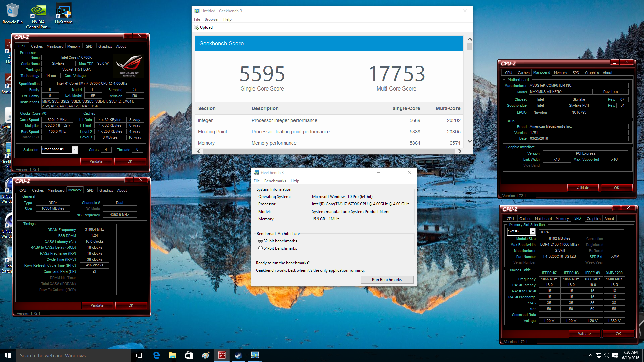Launch NVIDIA Control Panel desktop shortcut
The width and height of the screenshot is (644, 362).
(x=38, y=16)
